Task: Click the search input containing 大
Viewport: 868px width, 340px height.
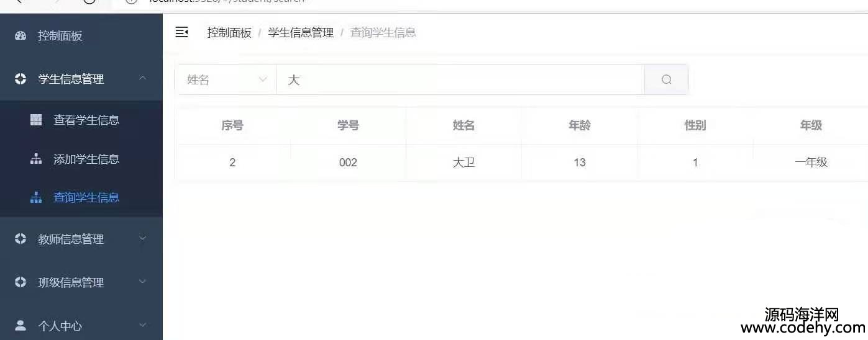Action: tap(460, 79)
